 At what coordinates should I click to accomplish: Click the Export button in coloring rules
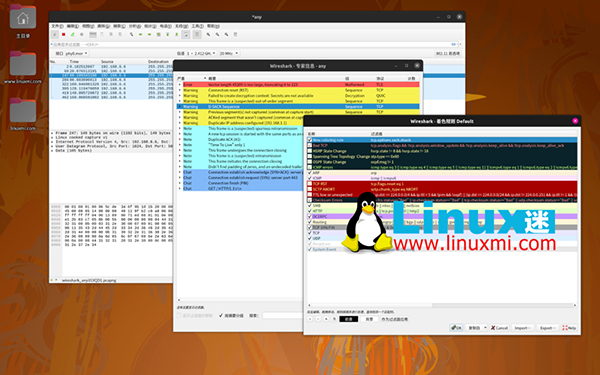(548, 328)
